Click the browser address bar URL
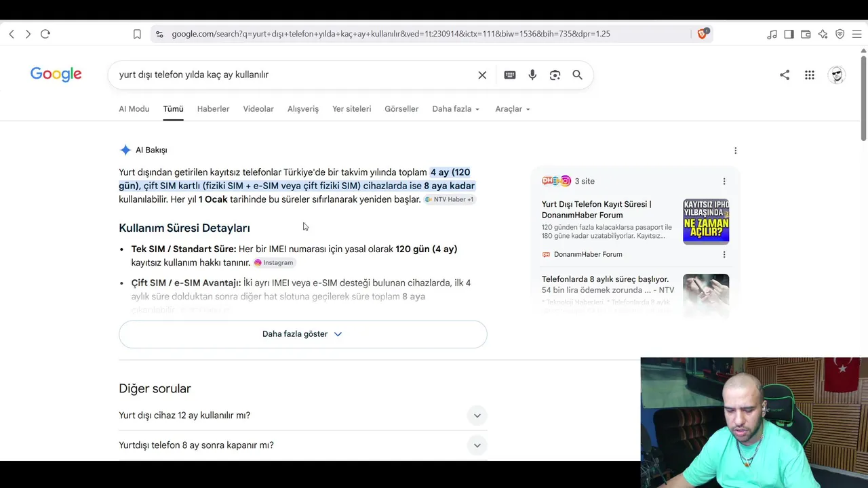This screenshot has width=868, height=488. tap(391, 34)
